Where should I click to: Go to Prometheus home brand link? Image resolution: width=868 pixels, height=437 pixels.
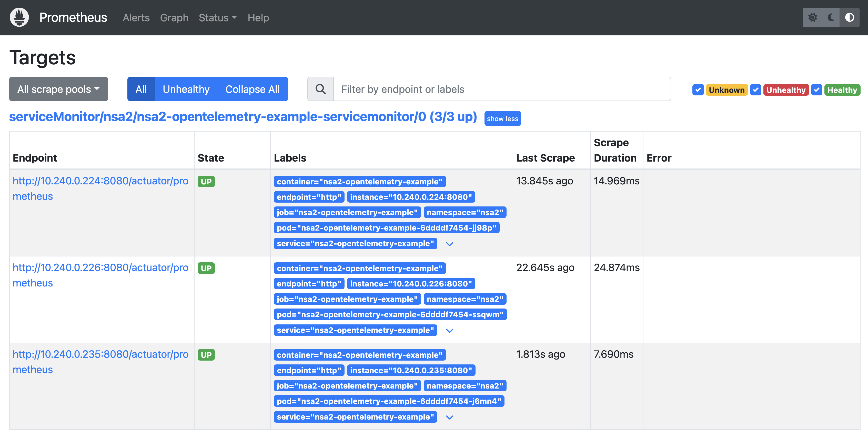click(73, 17)
